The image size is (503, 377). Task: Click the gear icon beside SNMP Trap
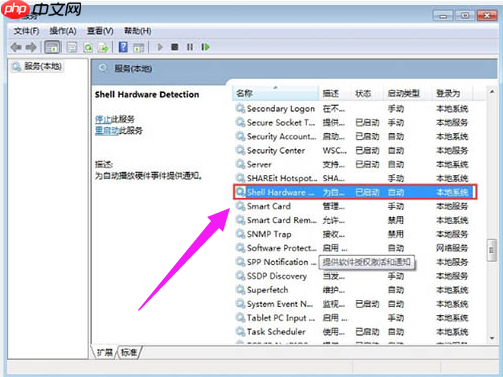point(240,234)
